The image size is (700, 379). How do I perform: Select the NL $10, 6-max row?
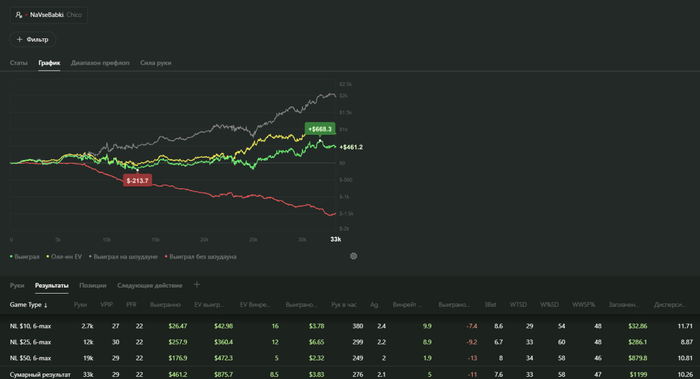coord(350,326)
